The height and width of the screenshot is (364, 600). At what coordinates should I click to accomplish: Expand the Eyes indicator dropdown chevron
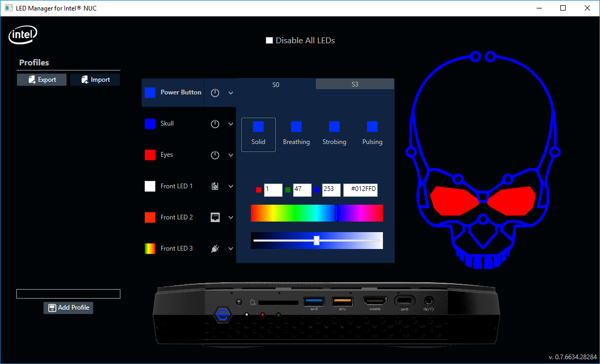(231, 155)
